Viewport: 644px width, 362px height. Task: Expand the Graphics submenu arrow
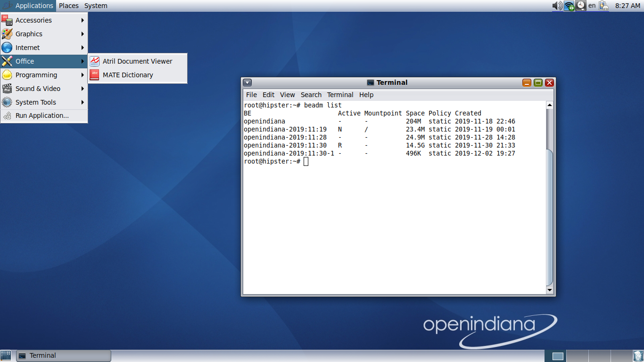[83, 34]
